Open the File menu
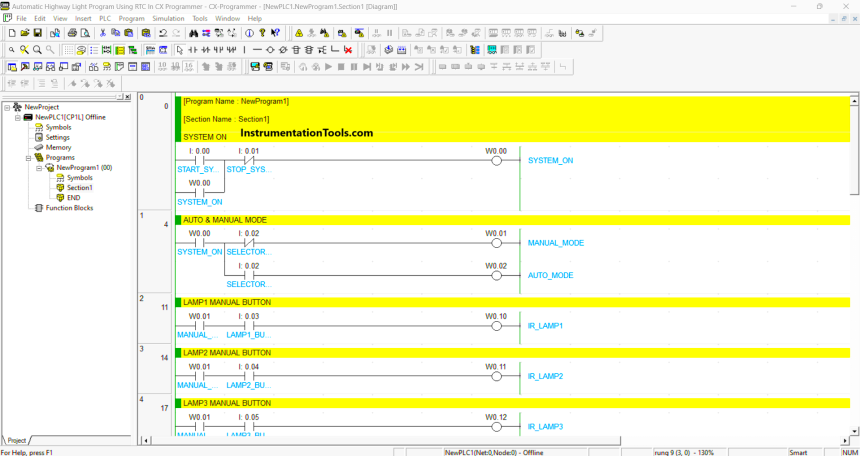 tap(21, 19)
